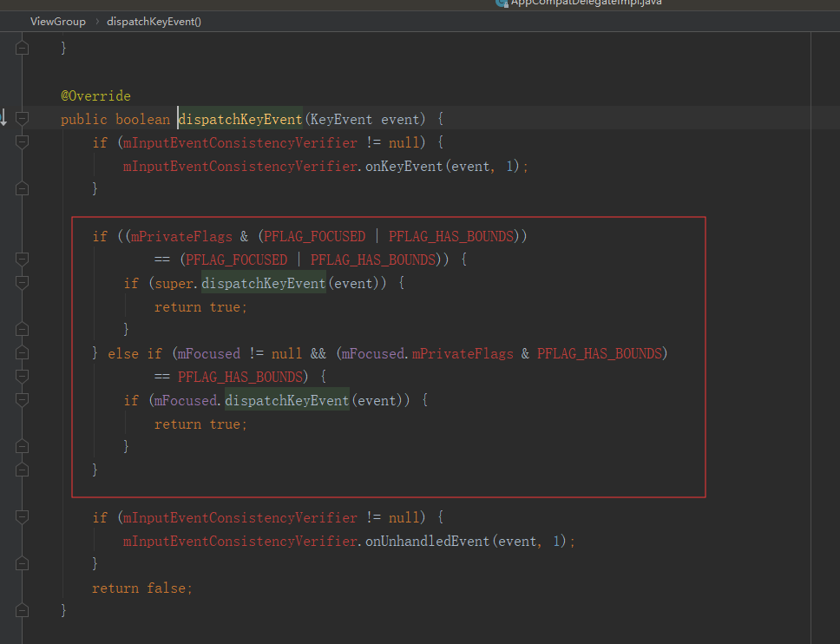
Task: Click 'return true;' under the super.dispatchKeyEvent check
Action: tap(201, 307)
